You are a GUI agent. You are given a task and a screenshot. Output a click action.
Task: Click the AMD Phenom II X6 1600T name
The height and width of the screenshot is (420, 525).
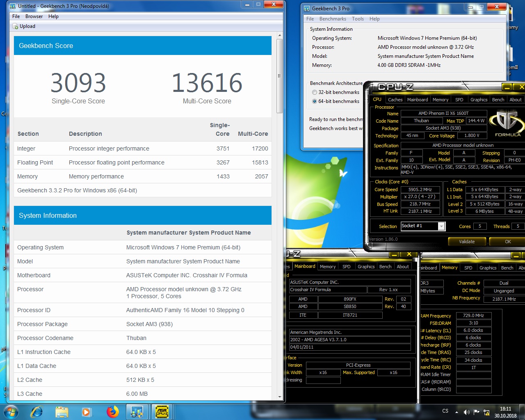(443, 113)
